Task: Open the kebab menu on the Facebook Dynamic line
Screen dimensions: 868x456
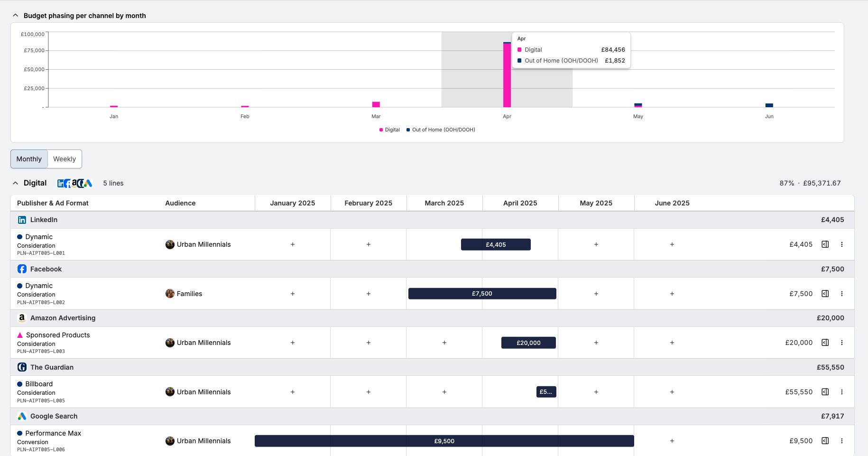Action: click(x=842, y=293)
